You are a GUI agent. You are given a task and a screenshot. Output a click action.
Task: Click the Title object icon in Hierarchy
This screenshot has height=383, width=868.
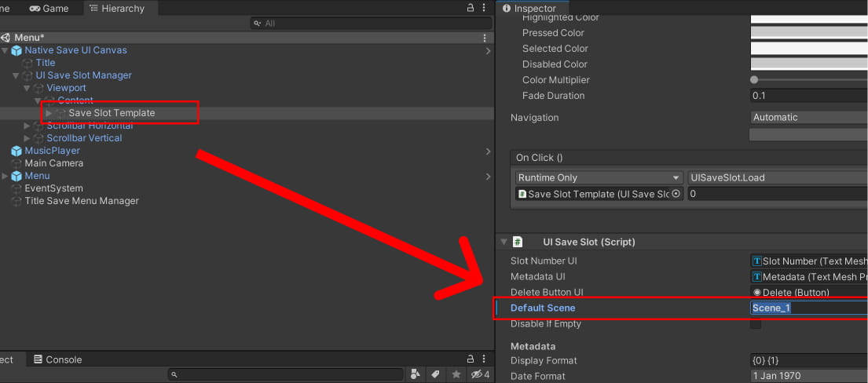(27, 63)
